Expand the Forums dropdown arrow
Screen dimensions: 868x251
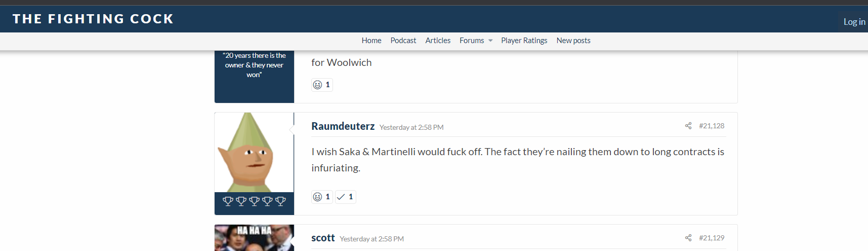click(490, 41)
